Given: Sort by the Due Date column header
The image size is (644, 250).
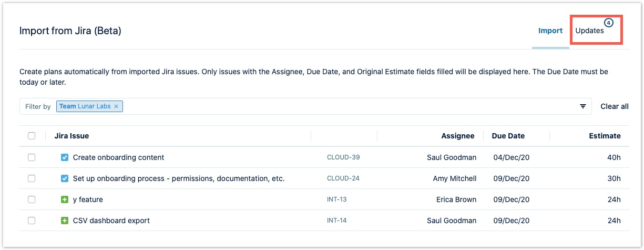Looking at the screenshot, I should tap(508, 136).
